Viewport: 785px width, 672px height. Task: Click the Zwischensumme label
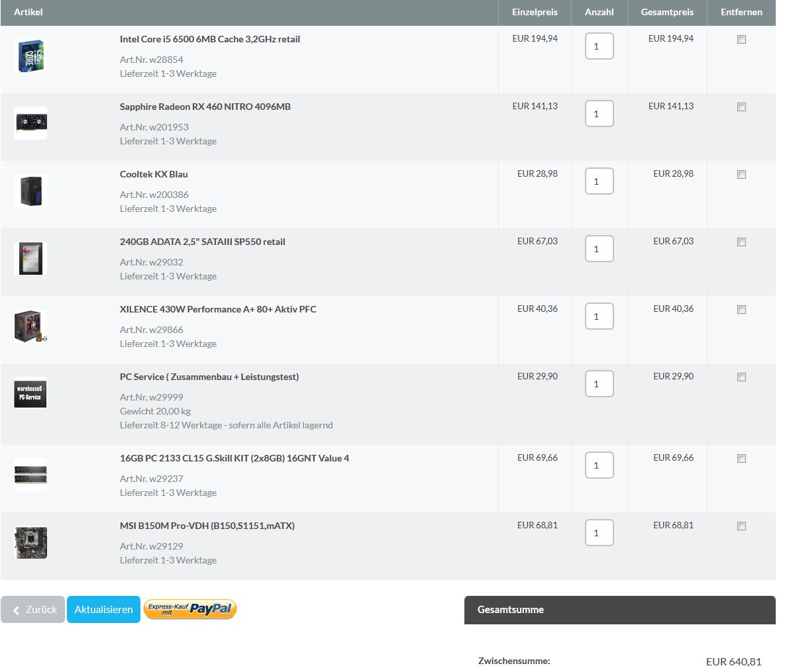[514, 661]
